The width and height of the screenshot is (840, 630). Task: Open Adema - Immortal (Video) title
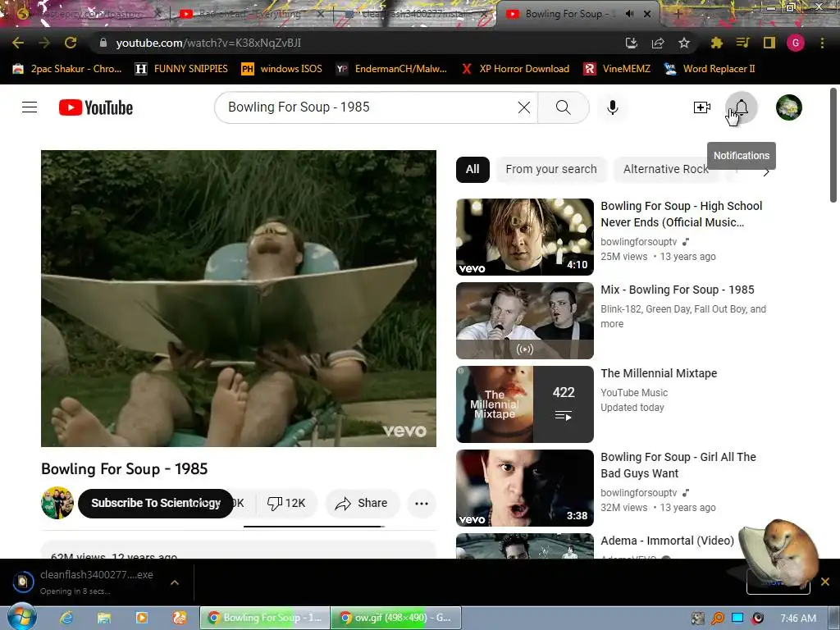pos(667,541)
